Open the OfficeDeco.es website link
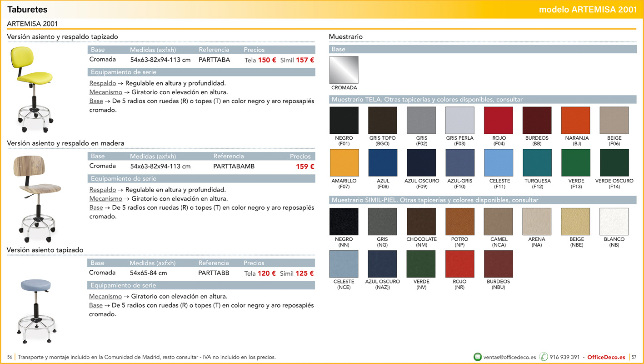Screen dimensions: 644x364 (606, 357)
